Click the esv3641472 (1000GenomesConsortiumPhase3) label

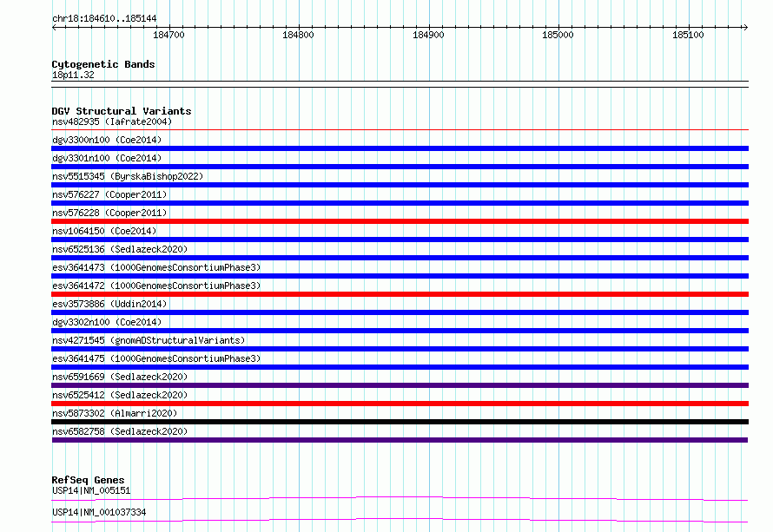tap(156, 286)
